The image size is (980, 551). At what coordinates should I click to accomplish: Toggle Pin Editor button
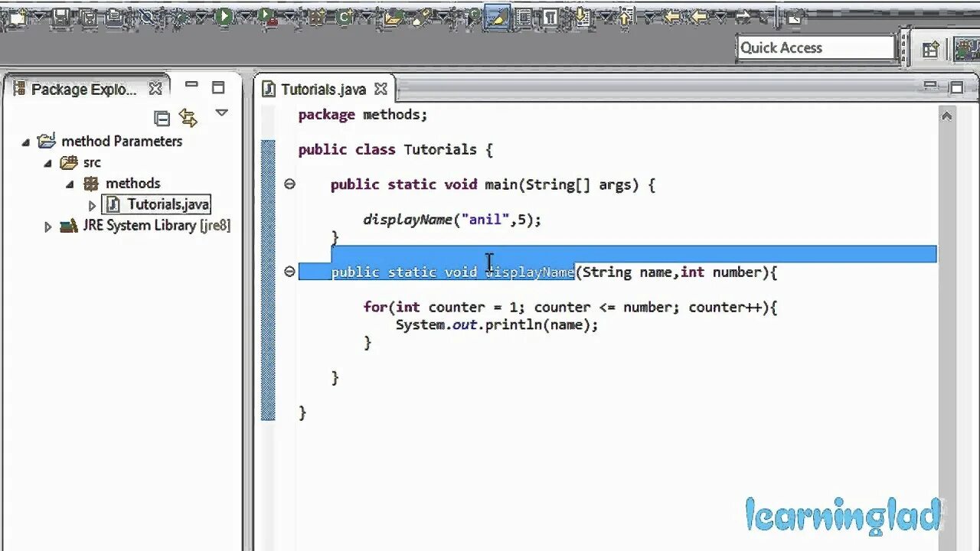pyautogui.click(x=795, y=17)
